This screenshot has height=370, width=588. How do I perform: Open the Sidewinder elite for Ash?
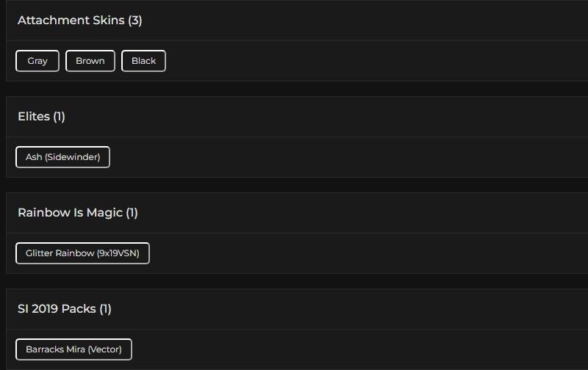pos(62,157)
